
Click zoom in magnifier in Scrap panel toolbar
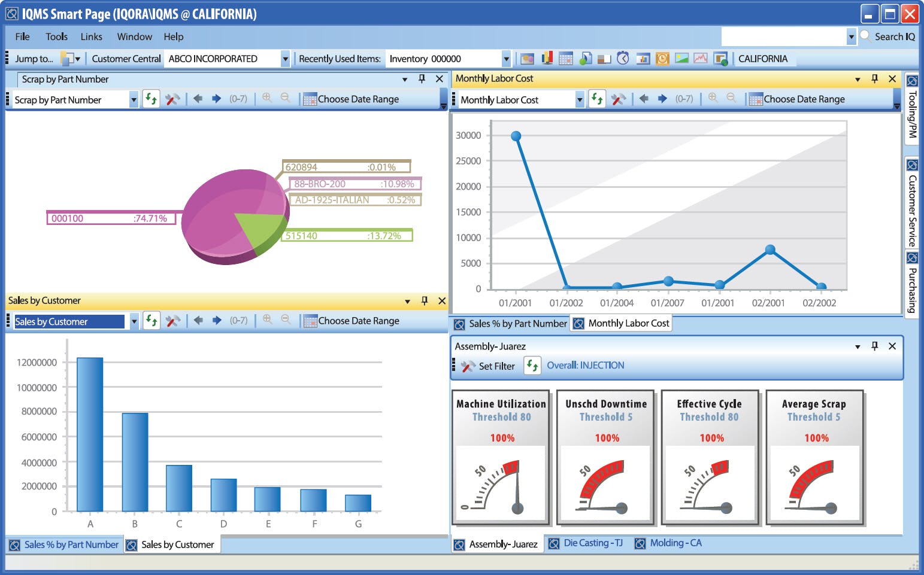pyautogui.click(x=267, y=99)
